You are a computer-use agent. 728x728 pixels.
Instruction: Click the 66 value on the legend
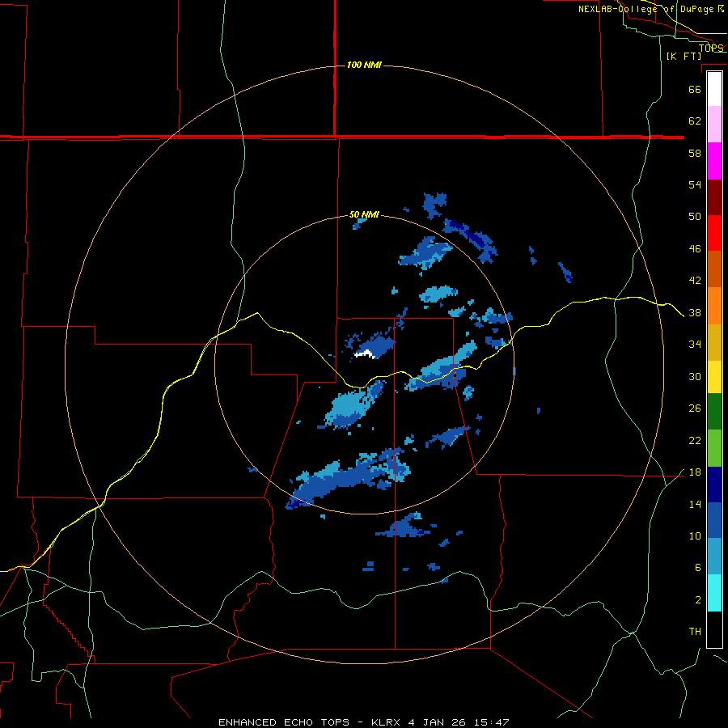pyautogui.click(x=695, y=89)
